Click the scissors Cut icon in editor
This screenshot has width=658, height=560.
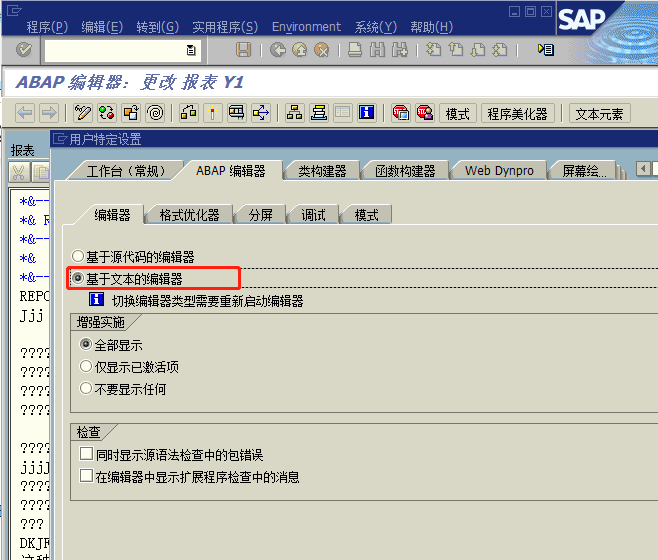click(18, 173)
